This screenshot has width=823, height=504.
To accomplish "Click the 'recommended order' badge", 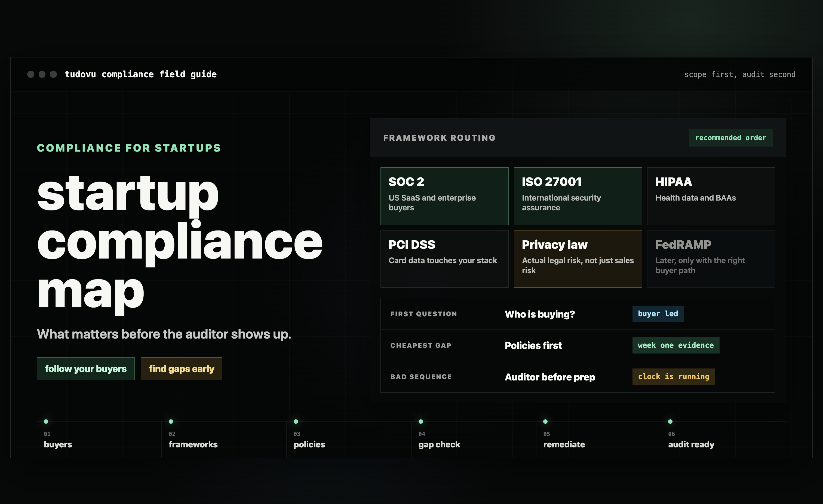I will coord(730,138).
